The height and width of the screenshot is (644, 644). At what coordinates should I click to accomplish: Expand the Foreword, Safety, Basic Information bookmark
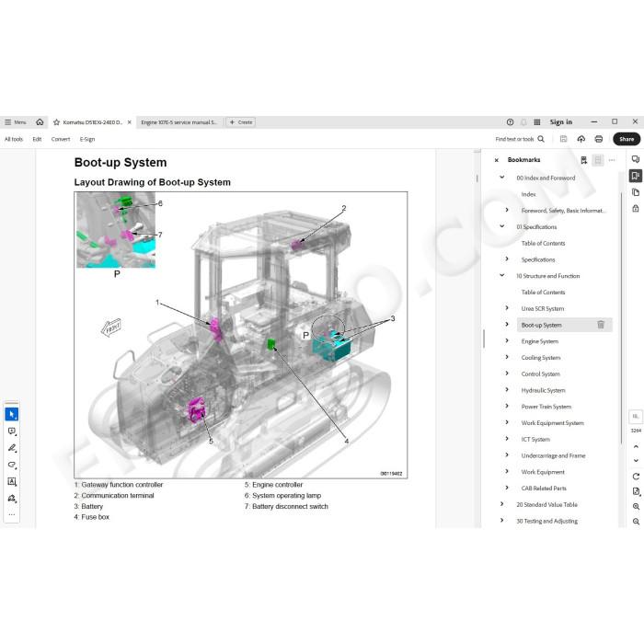pos(507,210)
